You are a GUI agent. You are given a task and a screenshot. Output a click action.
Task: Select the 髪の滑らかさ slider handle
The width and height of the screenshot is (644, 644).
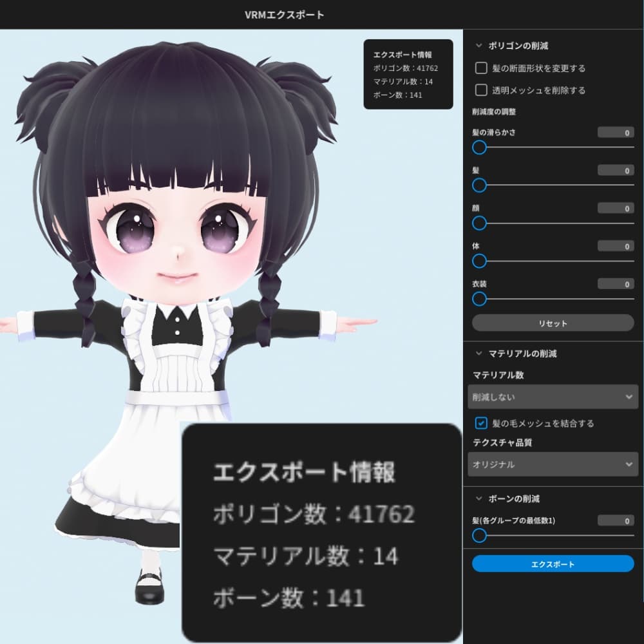tap(479, 147)
